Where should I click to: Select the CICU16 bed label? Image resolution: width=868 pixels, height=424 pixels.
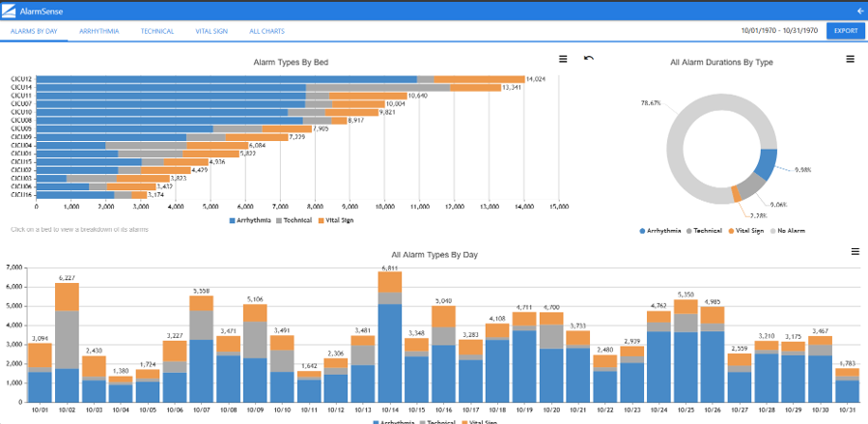pyautogui.click(x=21, y=195)
